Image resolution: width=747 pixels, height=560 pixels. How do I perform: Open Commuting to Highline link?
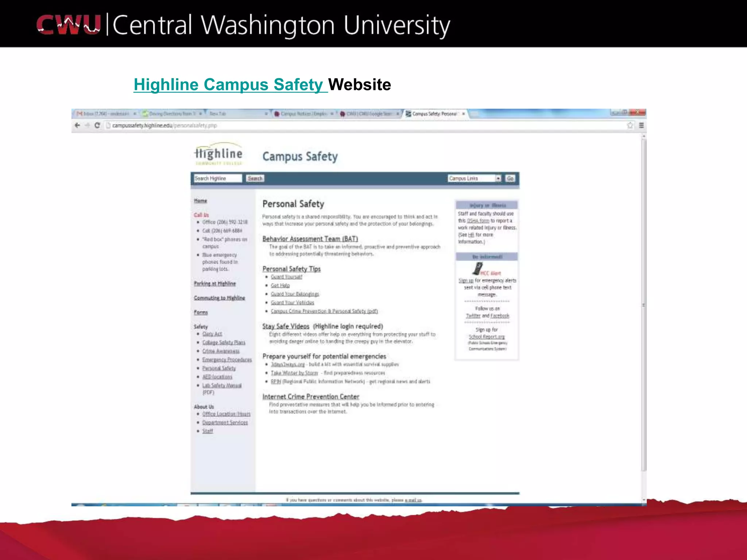click(x=220, y=298)
